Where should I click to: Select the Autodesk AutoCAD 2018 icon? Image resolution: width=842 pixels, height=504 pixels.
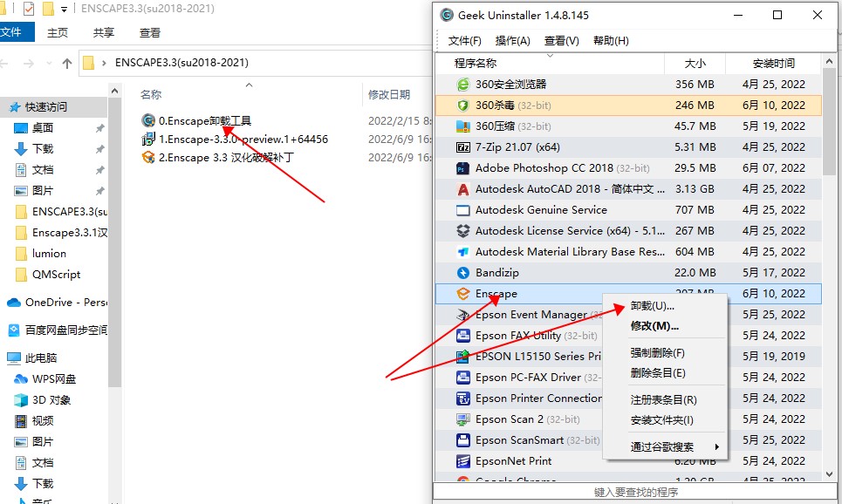click(x=463, y=189)
